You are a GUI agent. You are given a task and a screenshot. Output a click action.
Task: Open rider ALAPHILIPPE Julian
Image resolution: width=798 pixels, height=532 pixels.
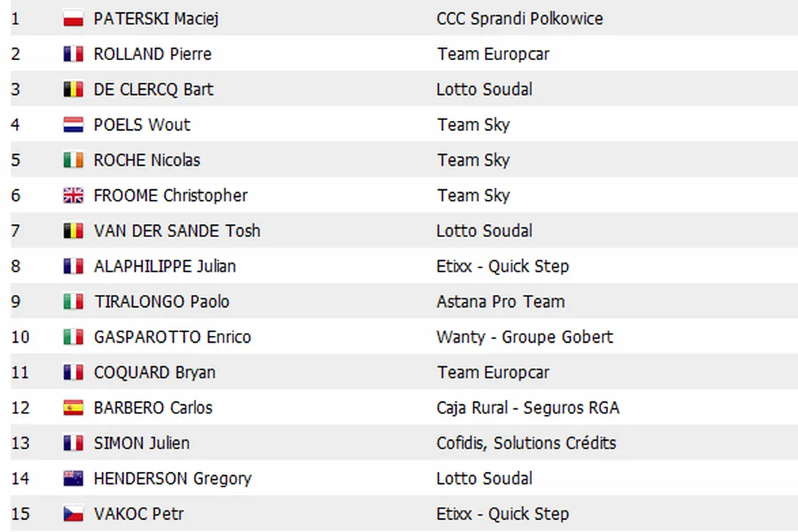click(x=164, y=267)
